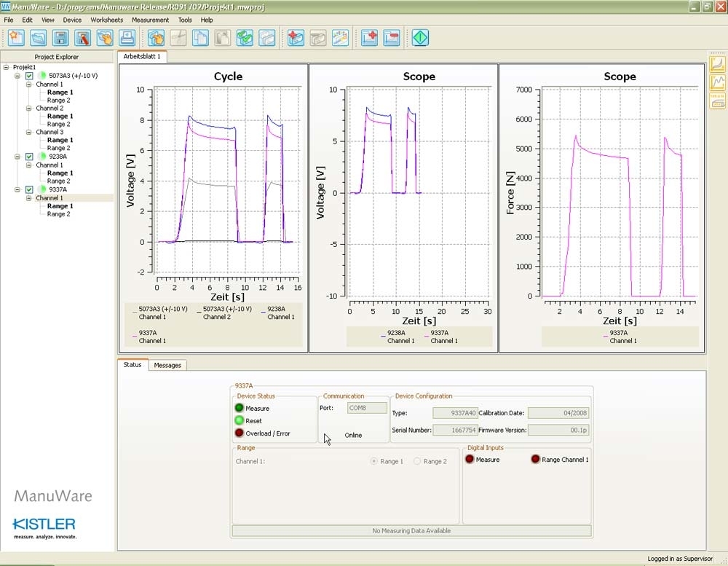
Task: Click the hand-over-folder icon next to Save As
Action: 105,38
